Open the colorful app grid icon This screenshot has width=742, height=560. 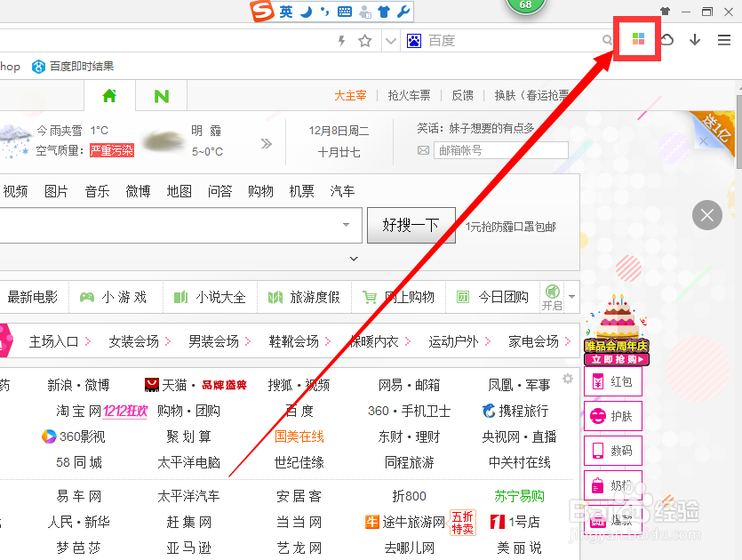tap(636, 39)
